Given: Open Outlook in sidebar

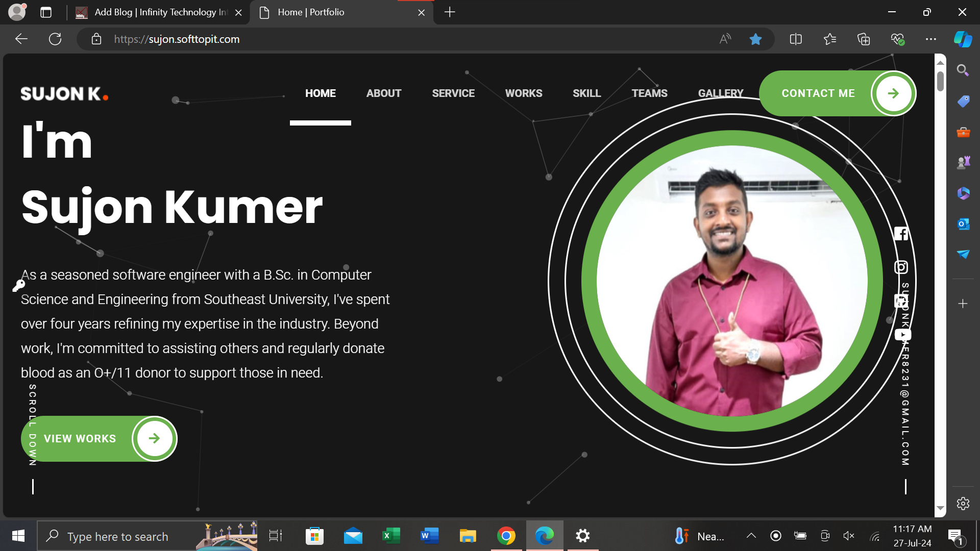Looking at the screenshot, I should 963,224.
